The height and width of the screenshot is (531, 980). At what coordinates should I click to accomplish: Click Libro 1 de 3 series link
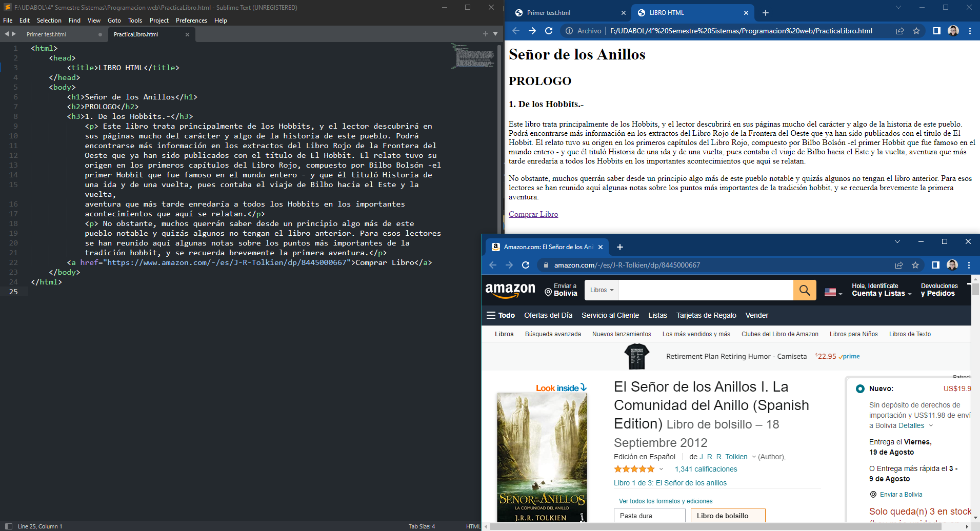pos(670,483)
